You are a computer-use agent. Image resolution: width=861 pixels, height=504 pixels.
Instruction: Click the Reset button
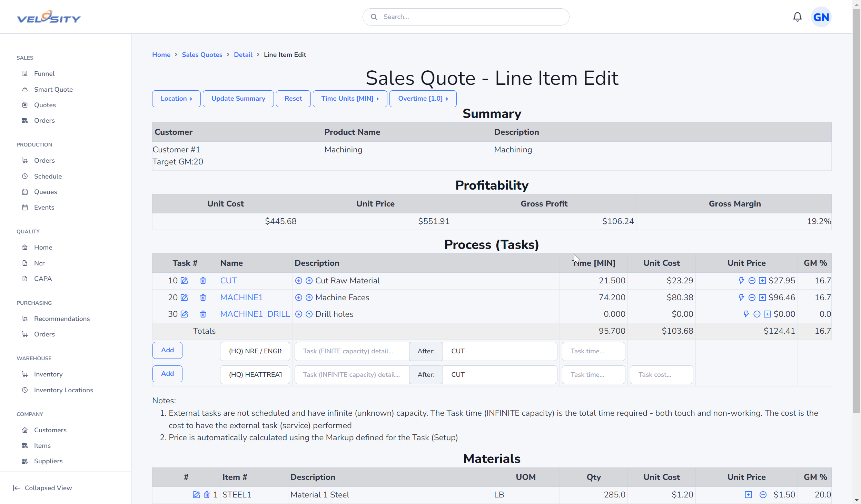(293, 99)
